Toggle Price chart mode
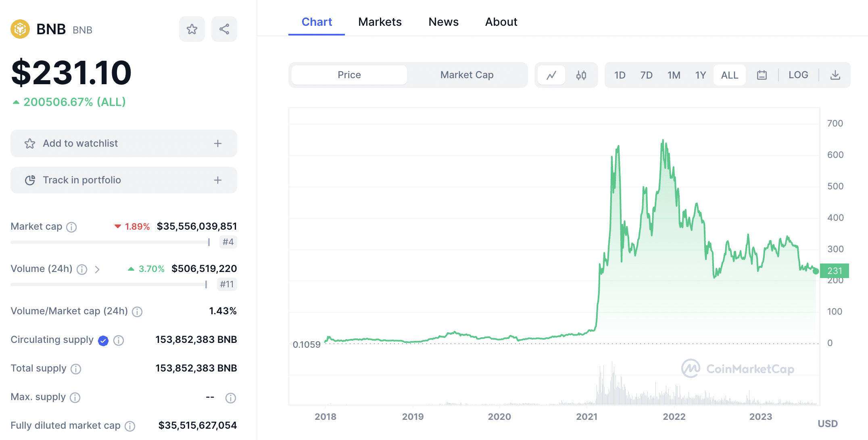 (x=349, y=75)
